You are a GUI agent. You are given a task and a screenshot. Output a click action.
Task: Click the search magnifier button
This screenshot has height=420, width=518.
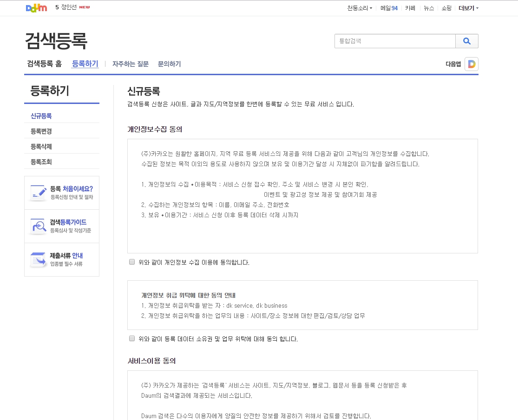466,41
